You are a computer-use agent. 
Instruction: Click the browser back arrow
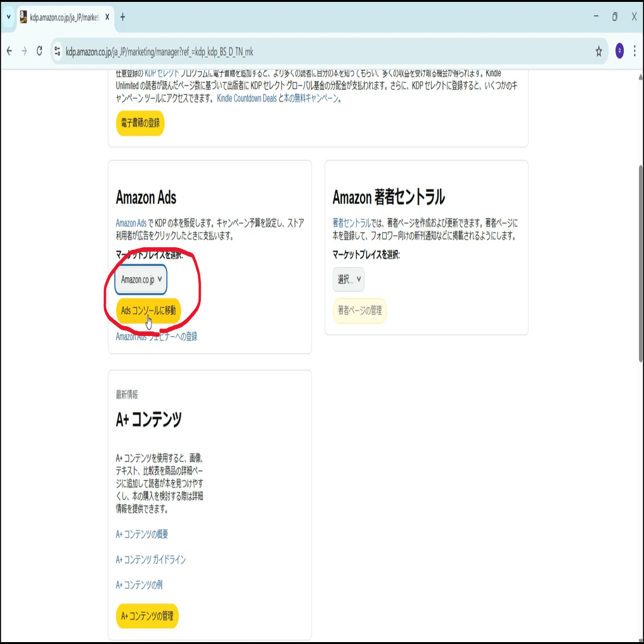click(x=10, y=51)
